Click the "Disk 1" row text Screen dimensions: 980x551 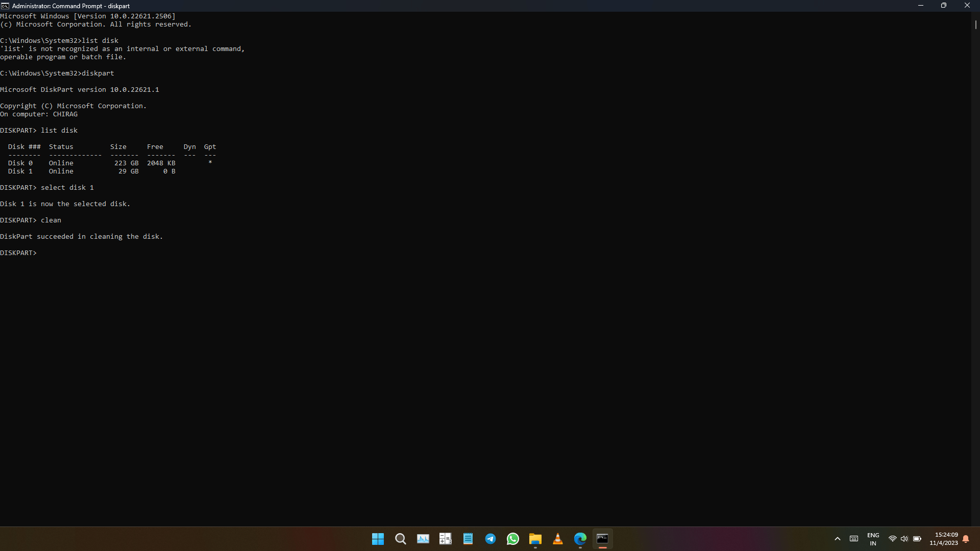(20, 171)
